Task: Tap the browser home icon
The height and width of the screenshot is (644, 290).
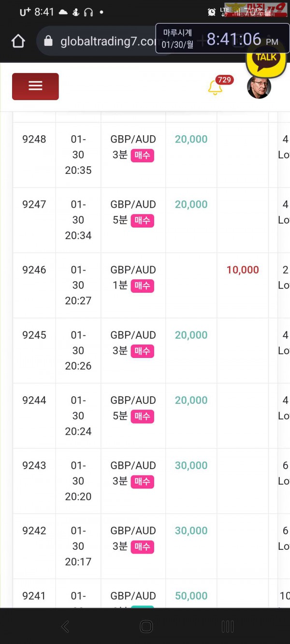Action: click(18, 42)
